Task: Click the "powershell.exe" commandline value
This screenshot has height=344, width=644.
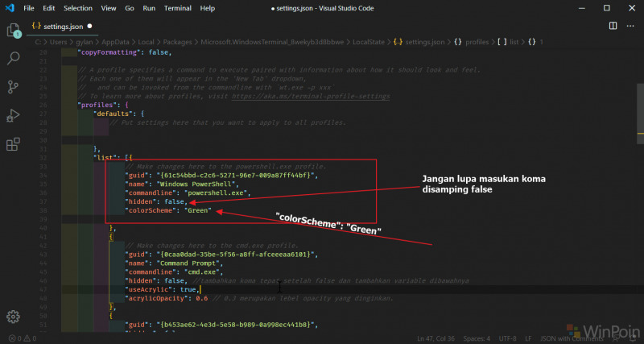Action: (x=217, y=193)
